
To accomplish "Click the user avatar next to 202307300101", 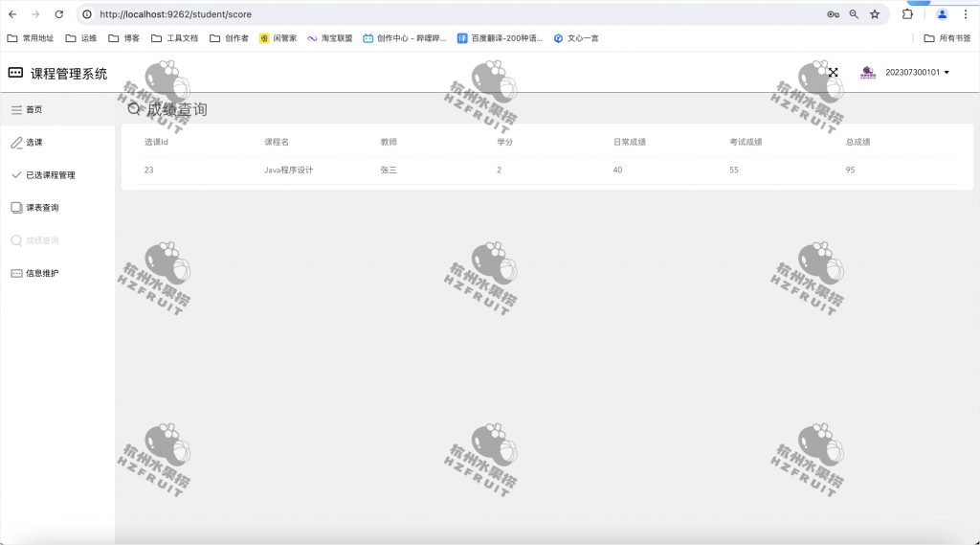I will pyautogui.click(x=868, y=73).
